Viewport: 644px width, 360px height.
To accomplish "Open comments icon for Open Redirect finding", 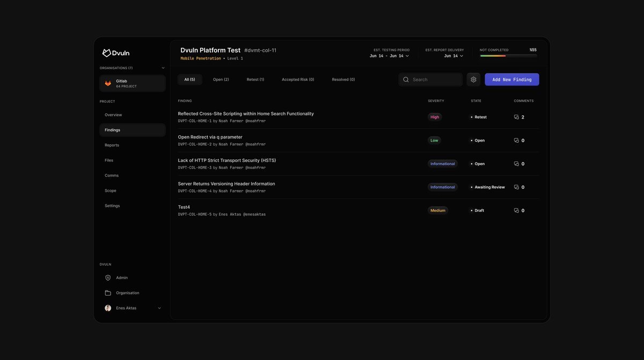I will click(x=517, y=141).
